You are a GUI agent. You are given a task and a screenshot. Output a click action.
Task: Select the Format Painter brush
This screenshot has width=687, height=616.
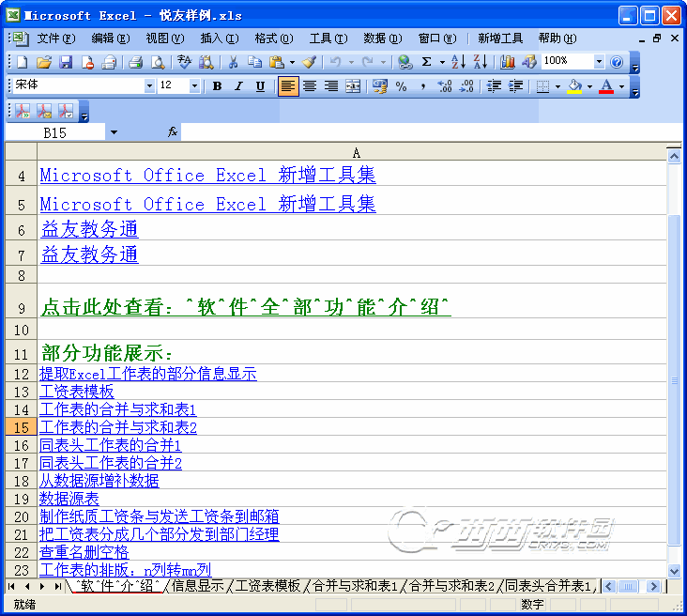tap(310, 62)
